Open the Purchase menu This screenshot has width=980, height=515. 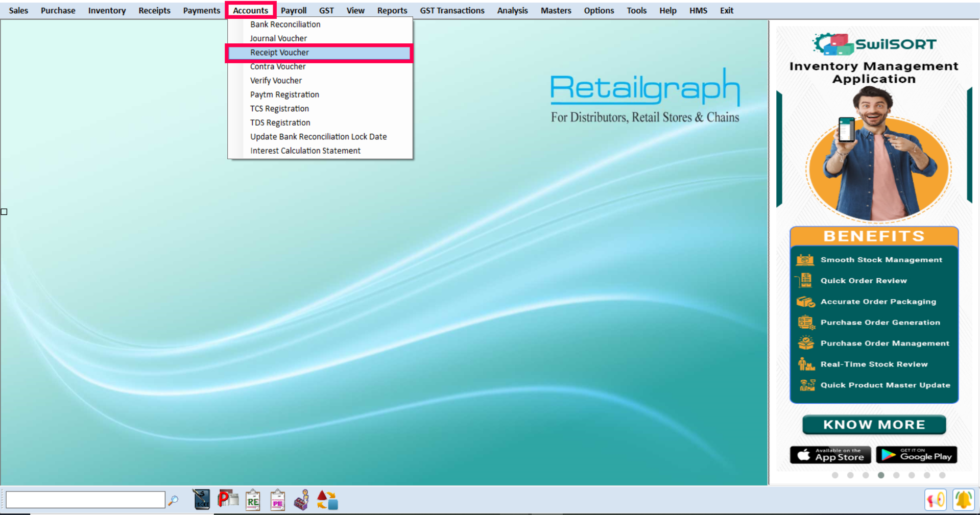pos(58,10)
